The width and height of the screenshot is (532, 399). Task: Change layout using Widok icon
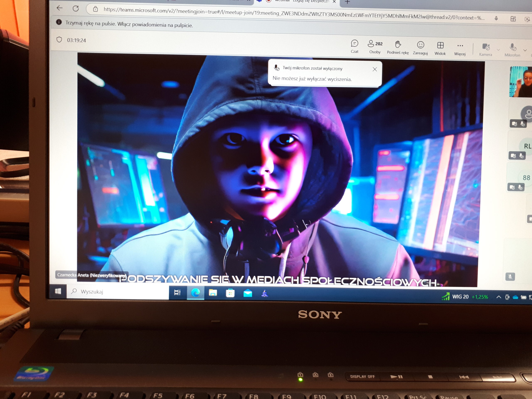pyautogui.click(x=440, y=45)
